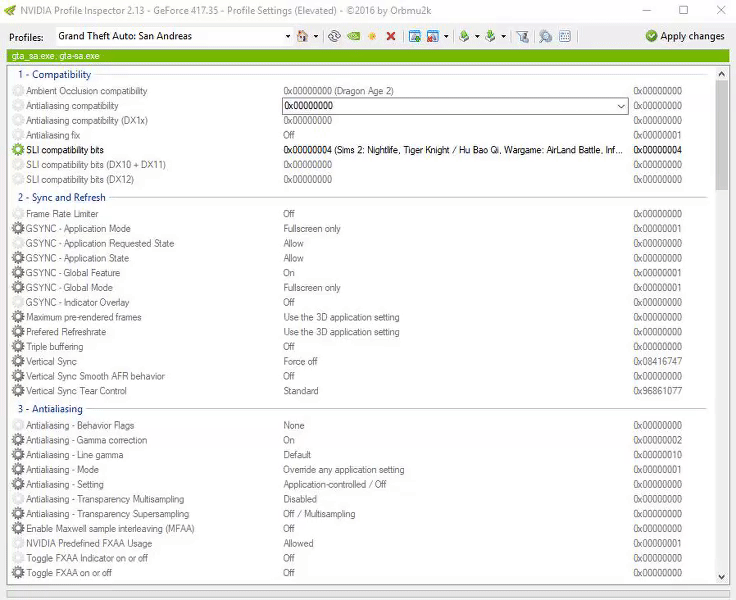Click gear icon beside Antialiasing - Setting
The width and height of the screenshot is (736, 600).
[18, 485]
